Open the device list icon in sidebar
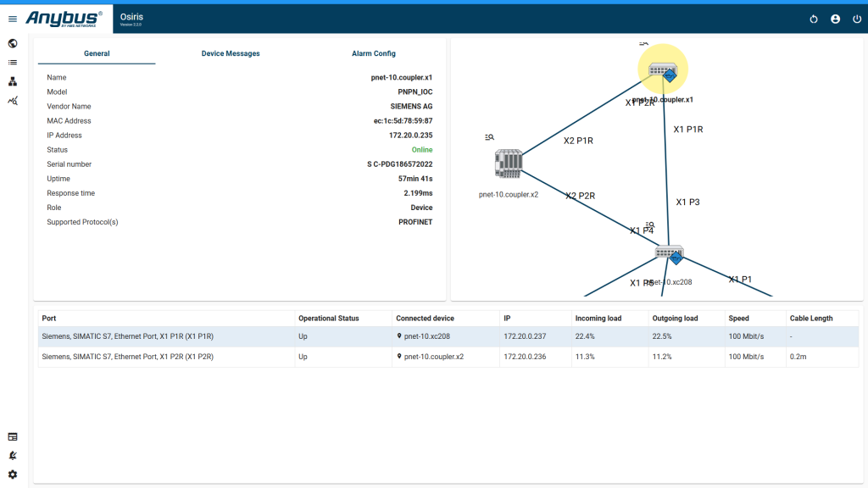 pyautogui.click(x=12, y=63)
